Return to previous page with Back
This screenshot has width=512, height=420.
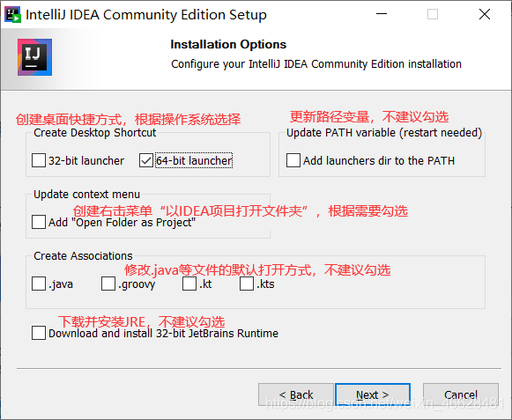[x=296, y=394]
